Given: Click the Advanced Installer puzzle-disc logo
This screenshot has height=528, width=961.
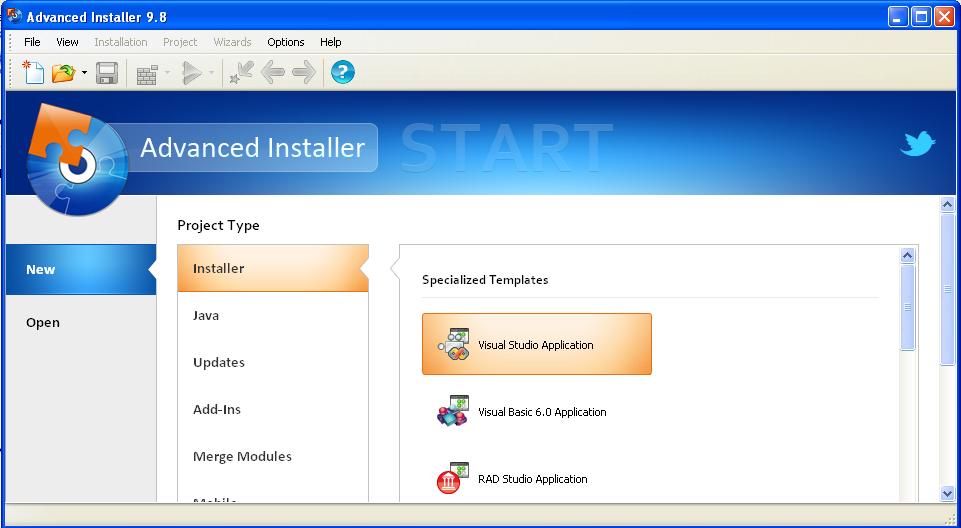Looking at the screenshot, I should [77, 160].
